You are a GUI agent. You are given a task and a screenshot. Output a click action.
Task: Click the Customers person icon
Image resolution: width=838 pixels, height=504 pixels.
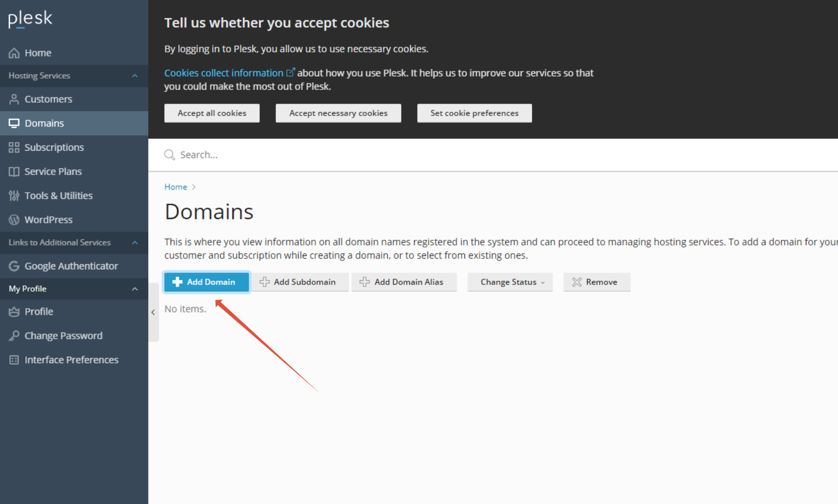click(14, 99)
